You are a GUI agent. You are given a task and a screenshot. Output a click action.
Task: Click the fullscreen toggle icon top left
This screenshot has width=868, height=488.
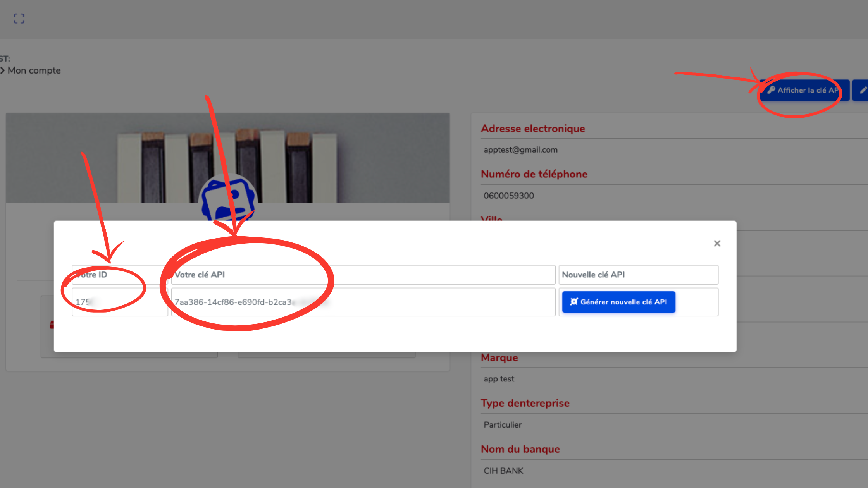pos(19,18)
